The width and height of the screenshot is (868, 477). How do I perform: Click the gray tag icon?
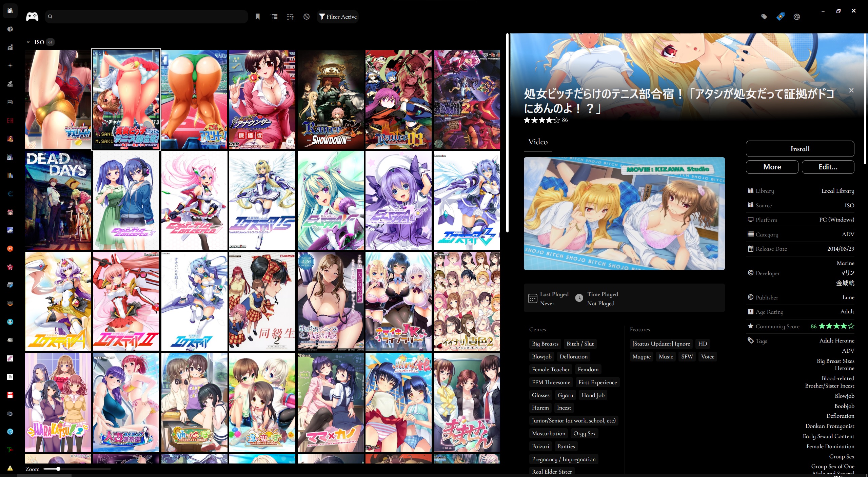764,17
